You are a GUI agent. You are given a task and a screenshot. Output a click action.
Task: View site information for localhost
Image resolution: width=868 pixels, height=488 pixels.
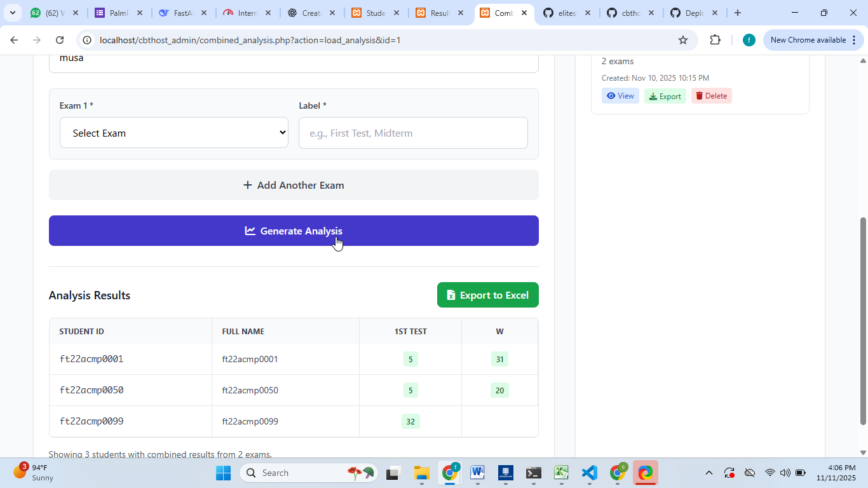pos(88,40)
